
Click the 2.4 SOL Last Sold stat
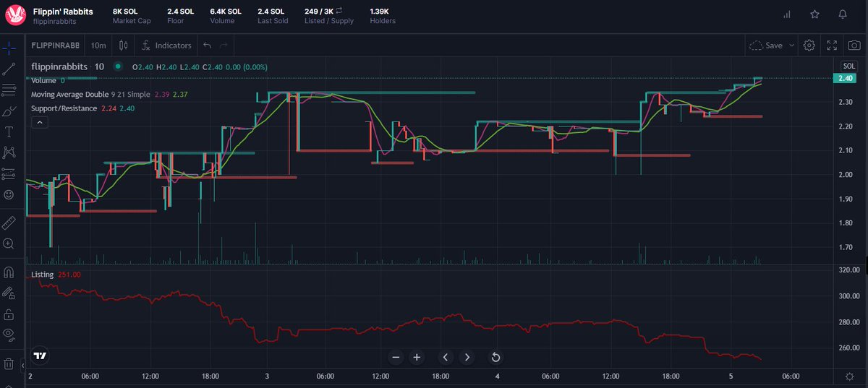coord(273,16)
